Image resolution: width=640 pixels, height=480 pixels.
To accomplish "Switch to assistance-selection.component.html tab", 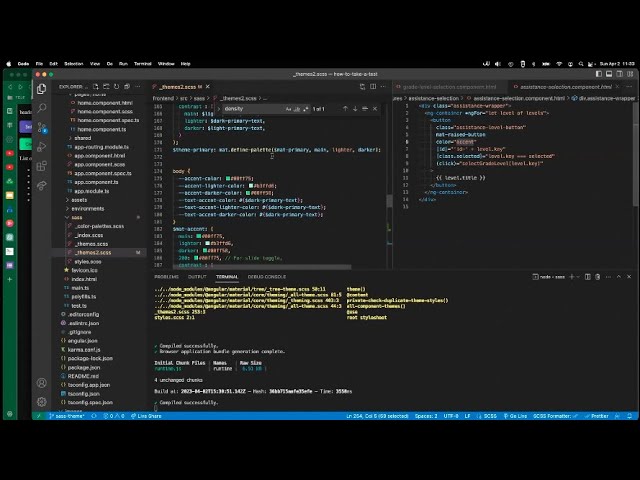I will 565,87.
